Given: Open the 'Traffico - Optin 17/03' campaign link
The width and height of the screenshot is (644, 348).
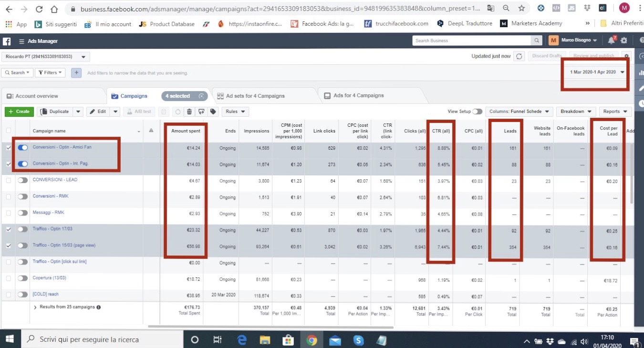Looking at the screenshot, I should point(52,229).
